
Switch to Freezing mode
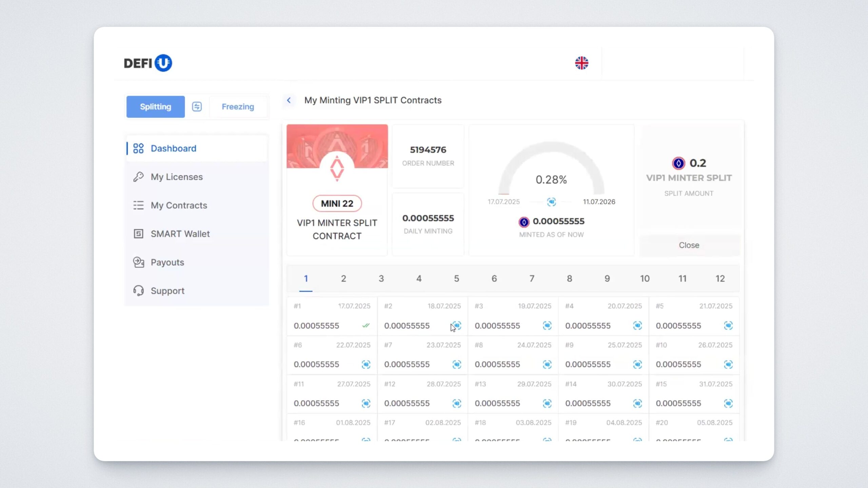coord(238,106)
